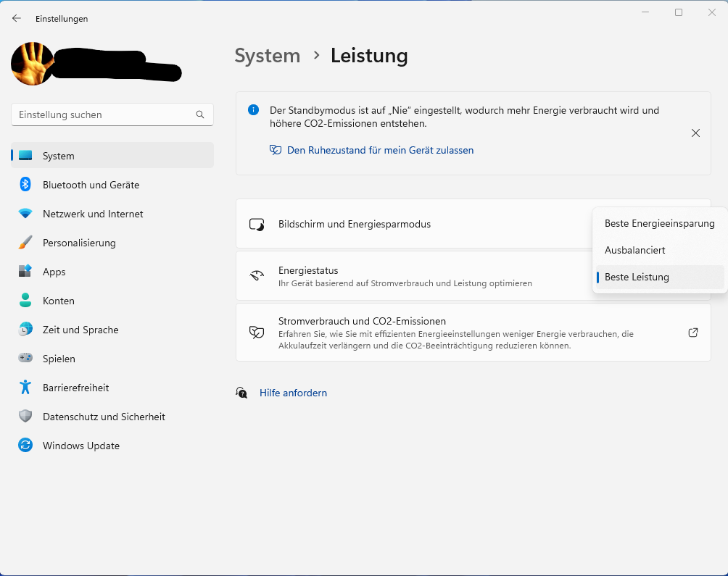Click Den Ruhezustand für mein Gerät zulassen
This screenshot has height=576, width=728.
click(x=380, y=150)
